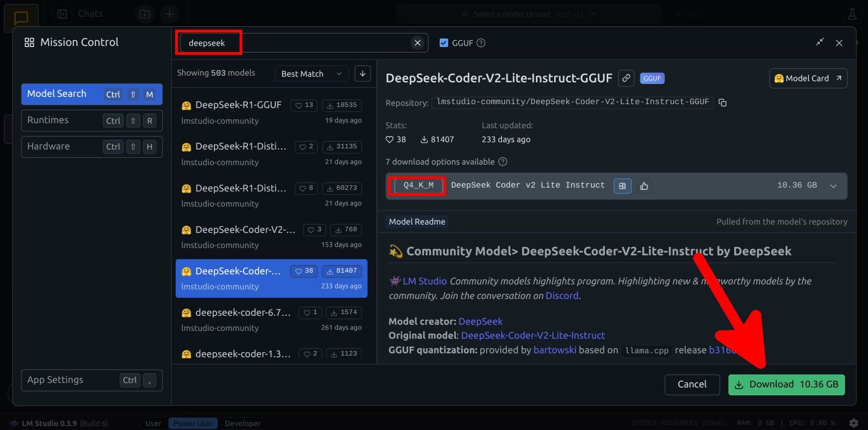This screenshot has width=868, height=430.
Task: Open the Model Card button
Action: pos(808,78)
